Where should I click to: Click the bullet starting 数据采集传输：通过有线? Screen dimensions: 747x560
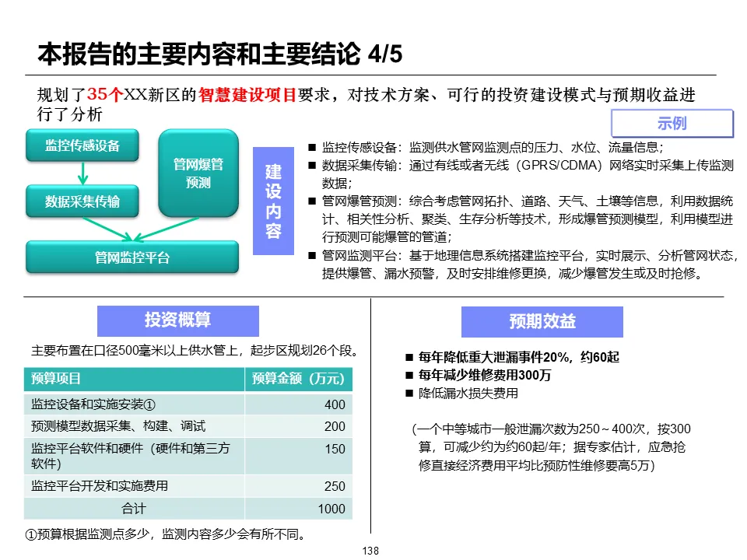click(x=521, y=174)
